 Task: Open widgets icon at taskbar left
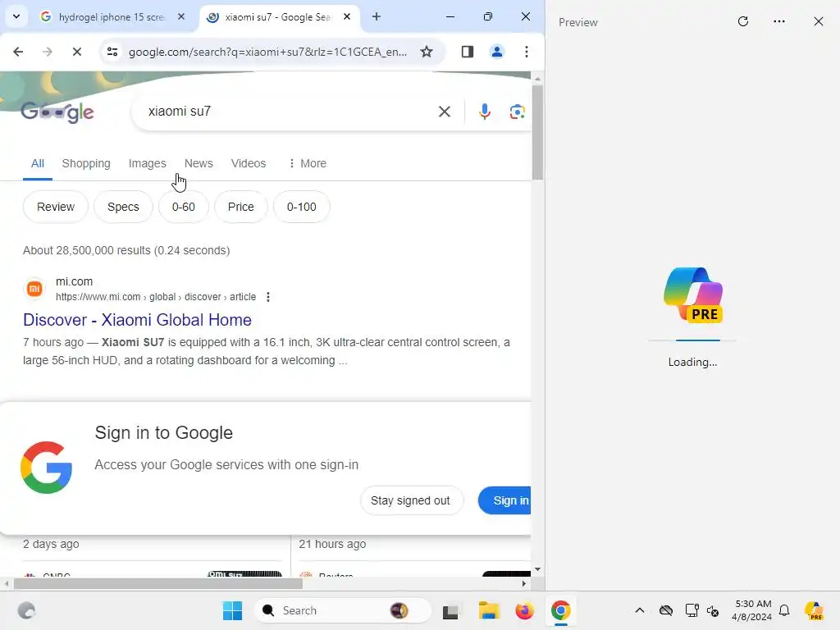pyautogui.click(x=26, y=610)
